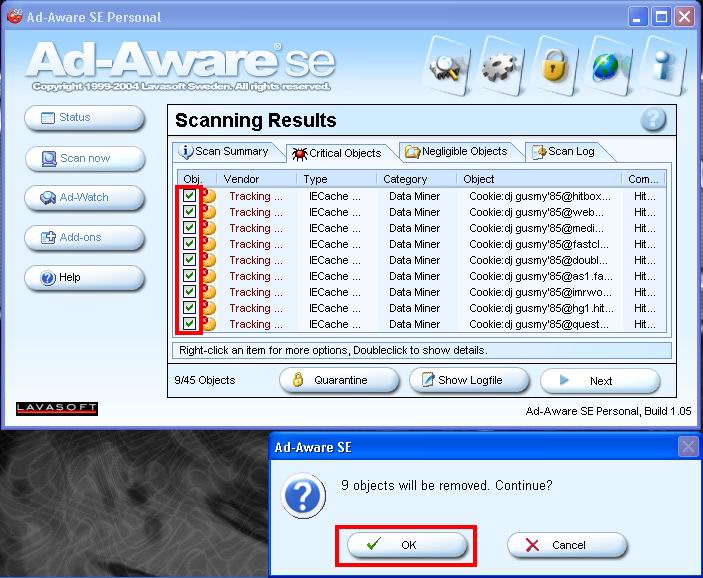Sort by the Category column header
This screenshot has height=578, width=703.
pos(416,179)
